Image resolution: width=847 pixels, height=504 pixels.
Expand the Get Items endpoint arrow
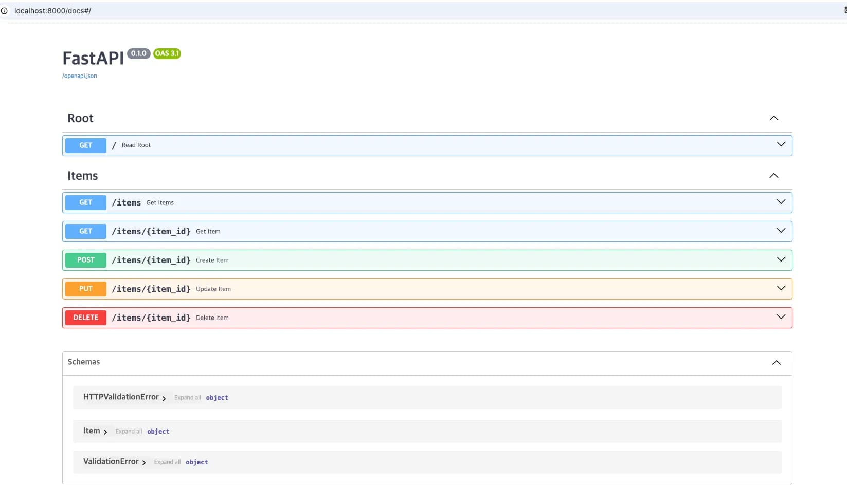pos(781,202)
